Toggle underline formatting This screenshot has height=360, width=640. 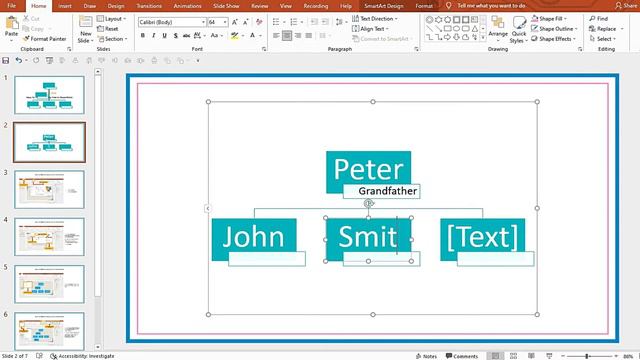[164, 36]
